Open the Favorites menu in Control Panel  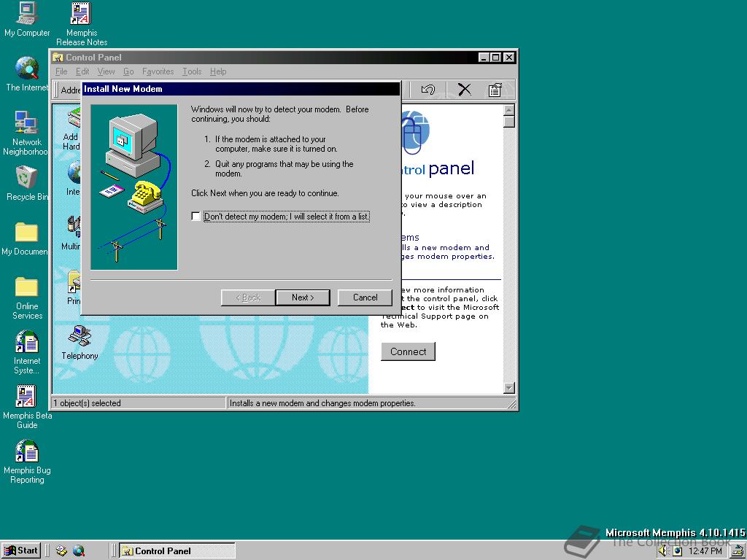click(158, 71)
